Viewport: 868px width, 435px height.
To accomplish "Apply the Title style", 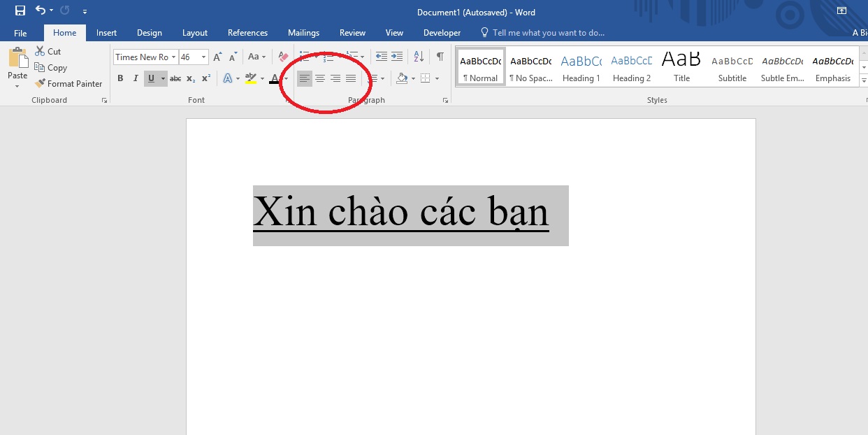I will click(681, 66).
